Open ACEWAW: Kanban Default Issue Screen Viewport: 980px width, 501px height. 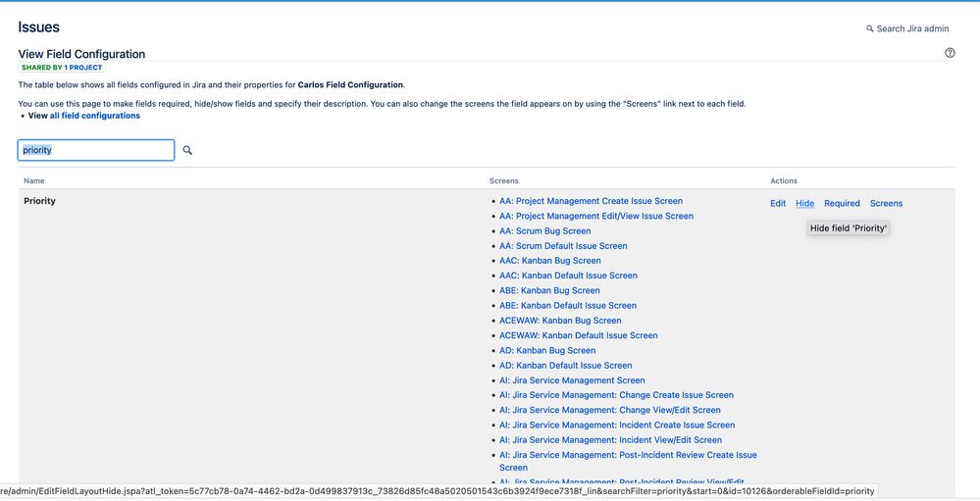(x=578, y=335)
